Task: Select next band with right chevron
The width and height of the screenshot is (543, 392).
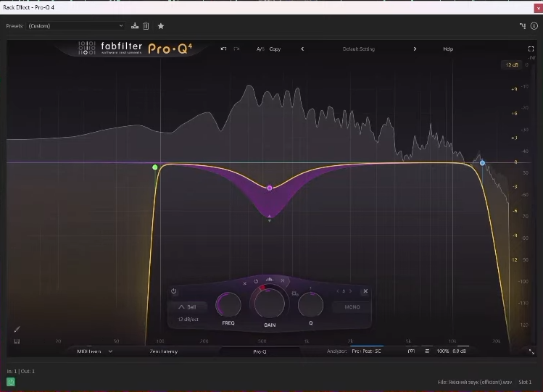Action: tap(350, 291)
